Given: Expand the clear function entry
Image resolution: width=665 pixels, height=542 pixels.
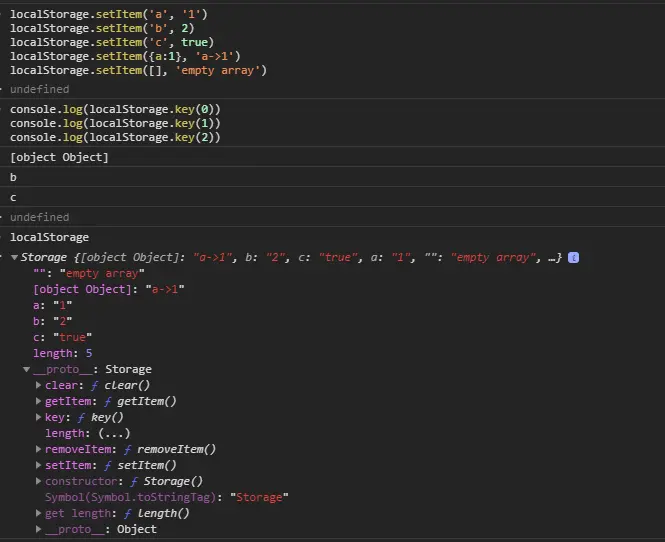Looking at the screenshot, I should [x=38, y=385].
